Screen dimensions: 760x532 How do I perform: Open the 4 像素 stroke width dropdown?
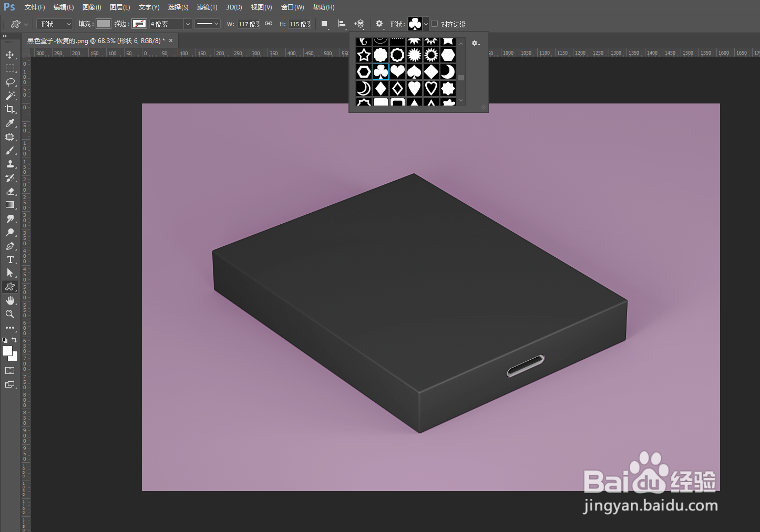point(188,24)
